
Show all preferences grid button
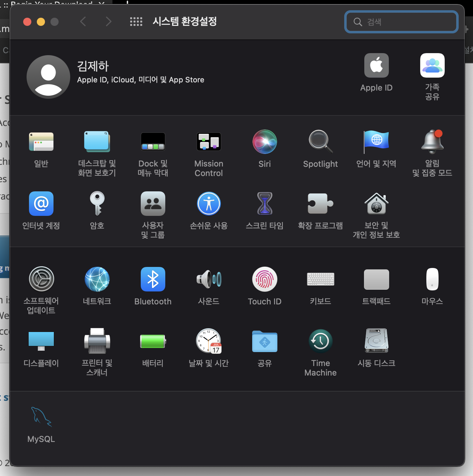(136, 22)
